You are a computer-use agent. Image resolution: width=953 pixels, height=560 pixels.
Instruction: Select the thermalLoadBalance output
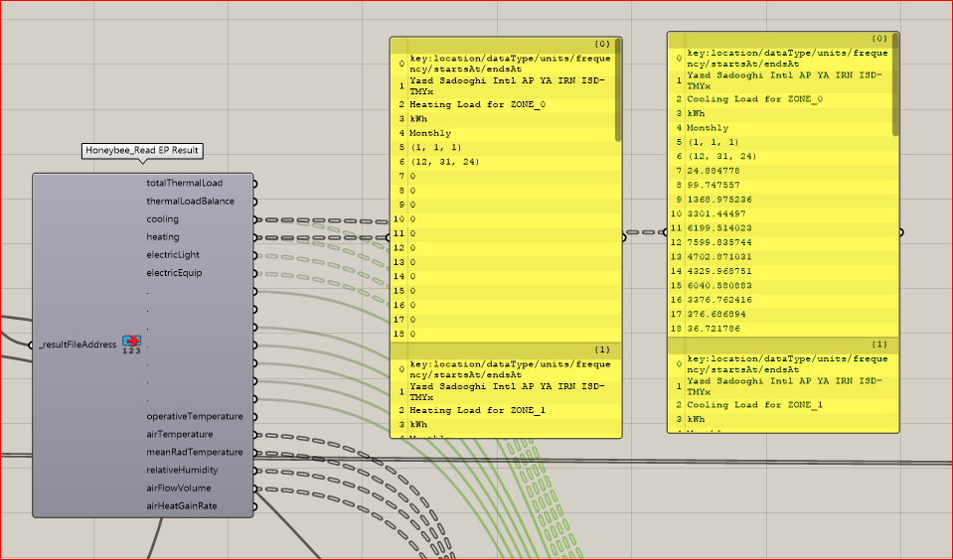click(190, 201)
